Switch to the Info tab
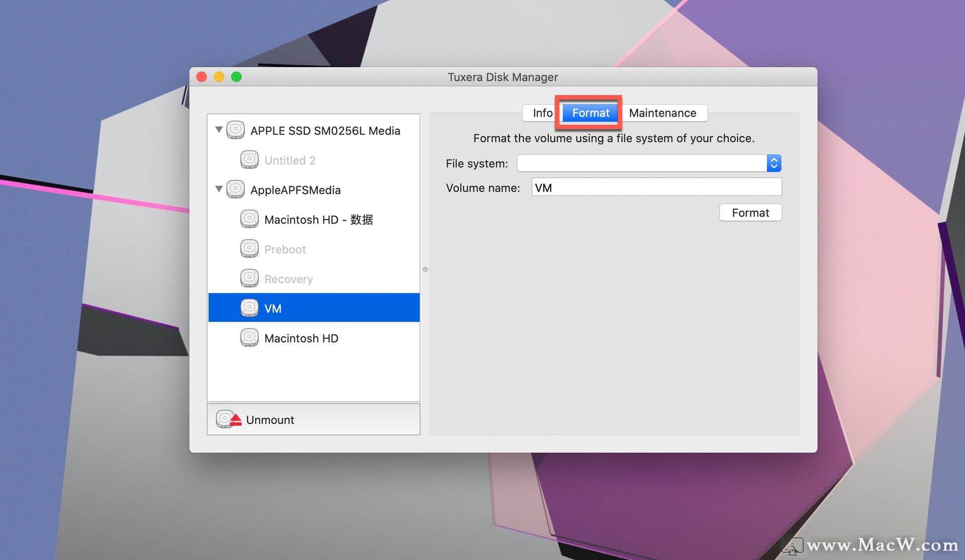Viewport: 965px width, 560px height. click(542, 113)
